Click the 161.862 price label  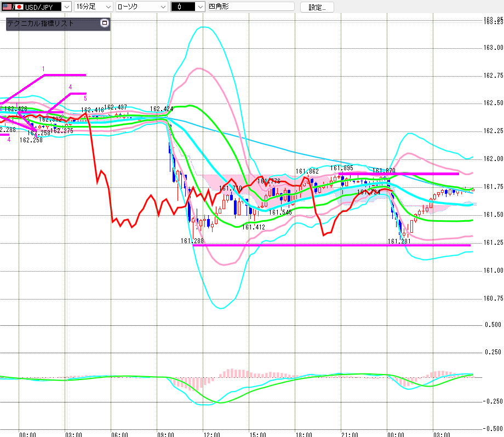pos(307,171)
